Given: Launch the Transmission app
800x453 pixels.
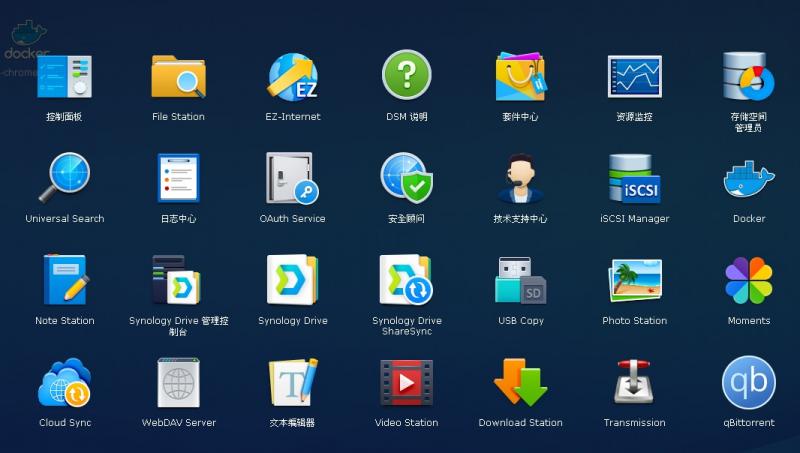Looking at the screenshot, I should click(634, 382).
